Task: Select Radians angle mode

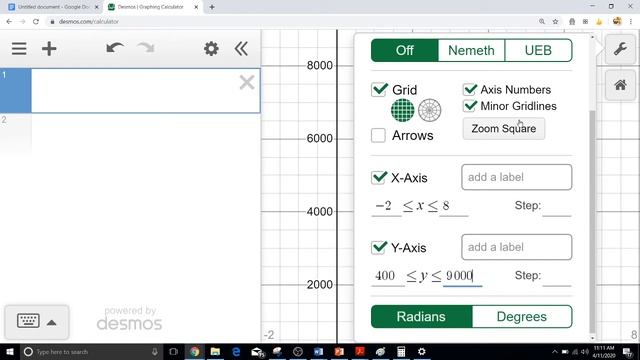Action: pyautogui.click(x=422, y=316)
